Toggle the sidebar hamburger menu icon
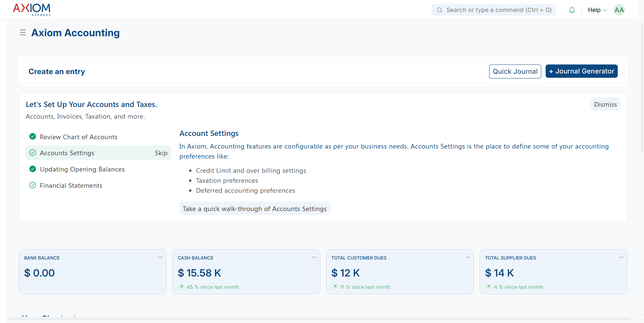The image size is (644, 323). pos(23,33)
